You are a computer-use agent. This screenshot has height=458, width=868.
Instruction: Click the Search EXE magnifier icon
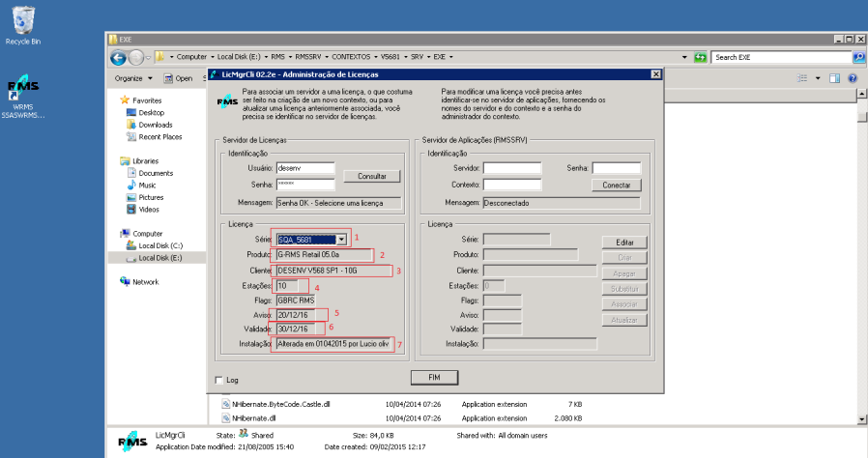pyautogui.click(x=858, y=57)
